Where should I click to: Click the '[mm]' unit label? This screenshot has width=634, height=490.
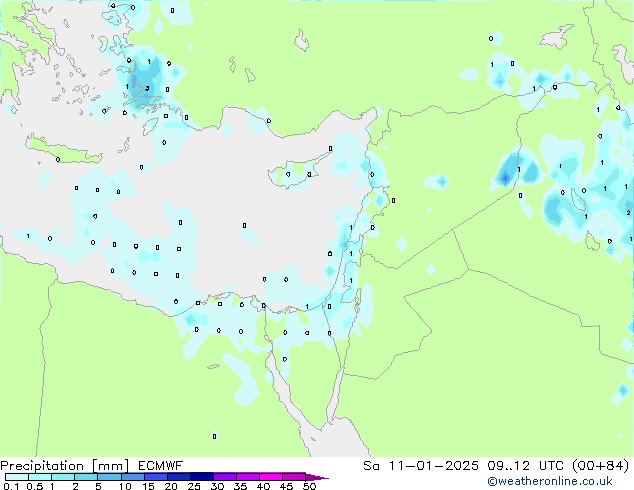pos(110,466)
